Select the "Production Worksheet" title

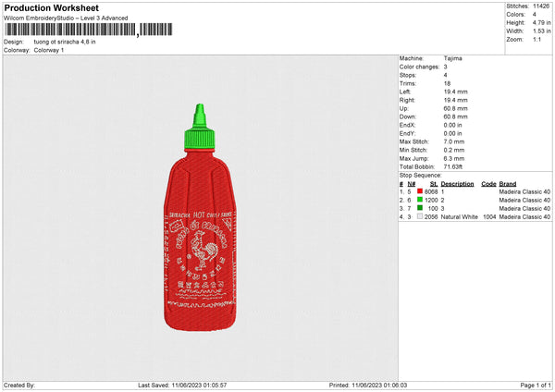[51, 7]
